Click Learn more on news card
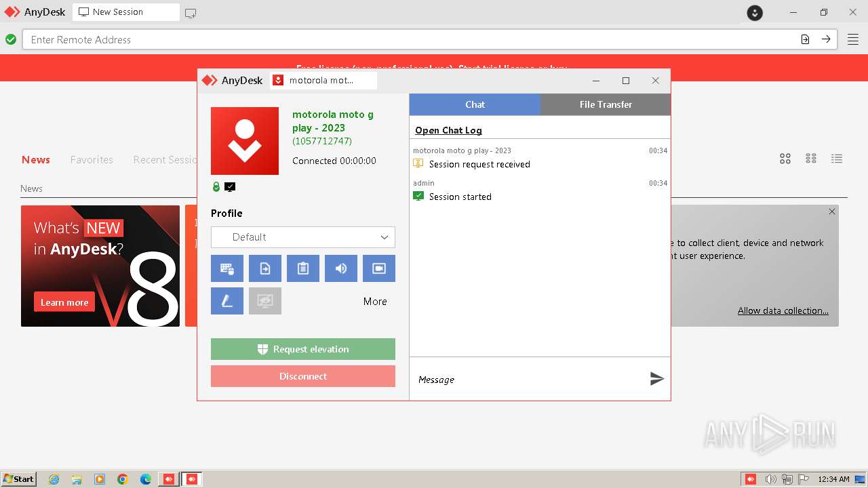Image resolution: width=868 pixels, height=488 pixels. pos(64,302)
